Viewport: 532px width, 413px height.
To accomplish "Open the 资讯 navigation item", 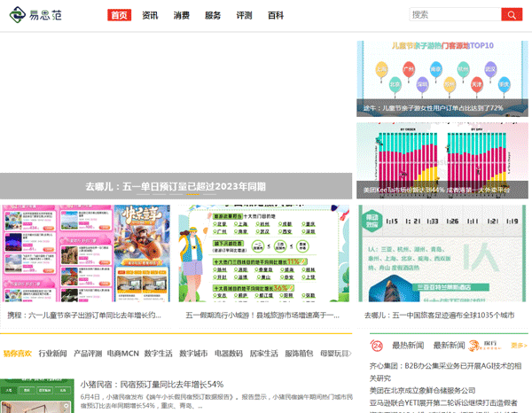I will pos(150,15).
